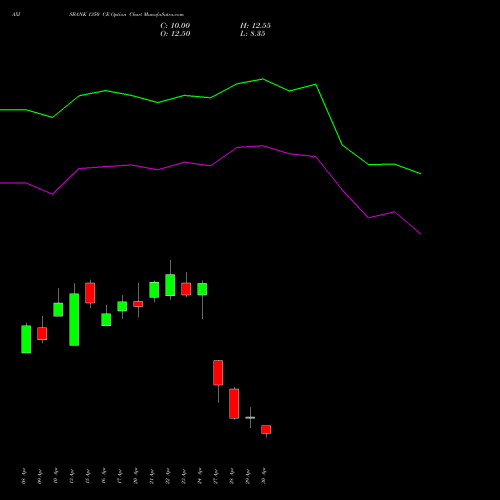The image size is (500, 500).
Task: Select the 30 Apr date label
Action: [x=263, y=476]
